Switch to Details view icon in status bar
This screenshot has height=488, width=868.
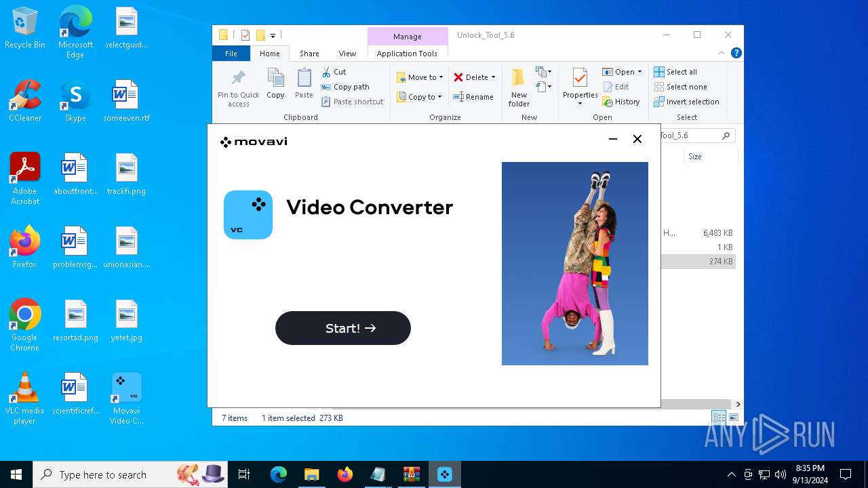[718, 418]
